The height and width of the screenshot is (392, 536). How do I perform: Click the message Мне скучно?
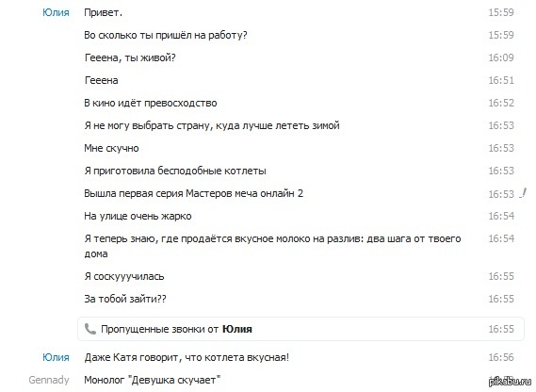(x=111, y=148)
